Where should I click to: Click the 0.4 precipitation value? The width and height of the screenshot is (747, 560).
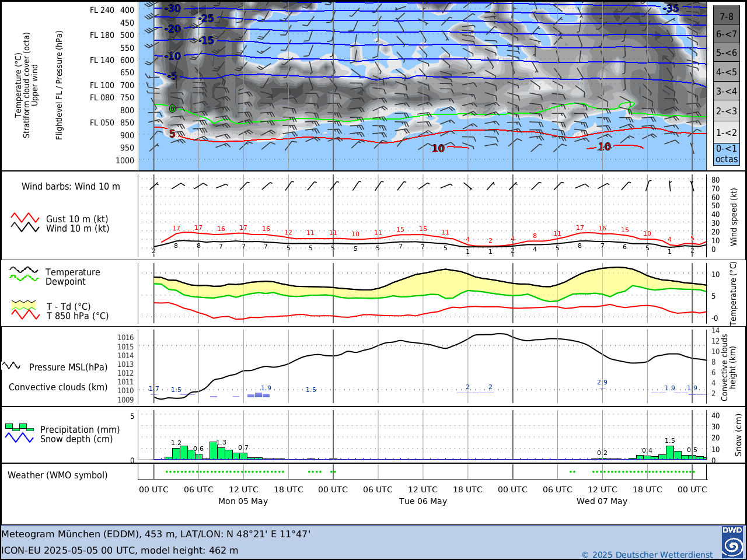coord(647,451)
